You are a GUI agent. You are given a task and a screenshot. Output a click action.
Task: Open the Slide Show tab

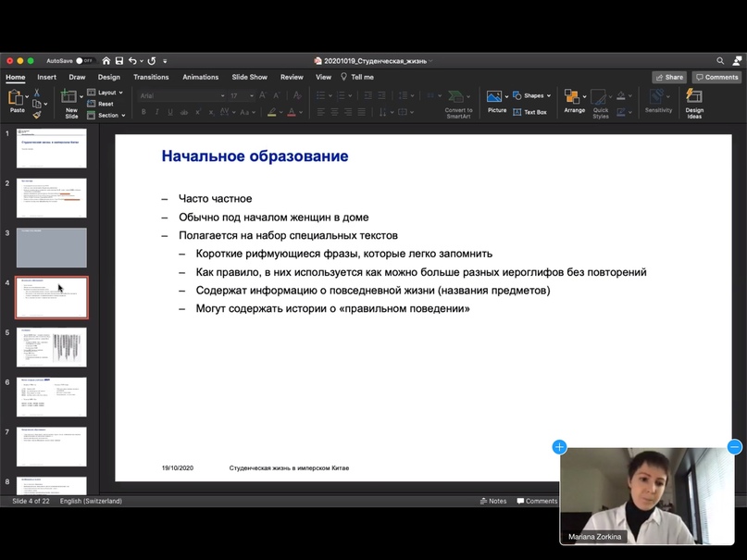249,77
